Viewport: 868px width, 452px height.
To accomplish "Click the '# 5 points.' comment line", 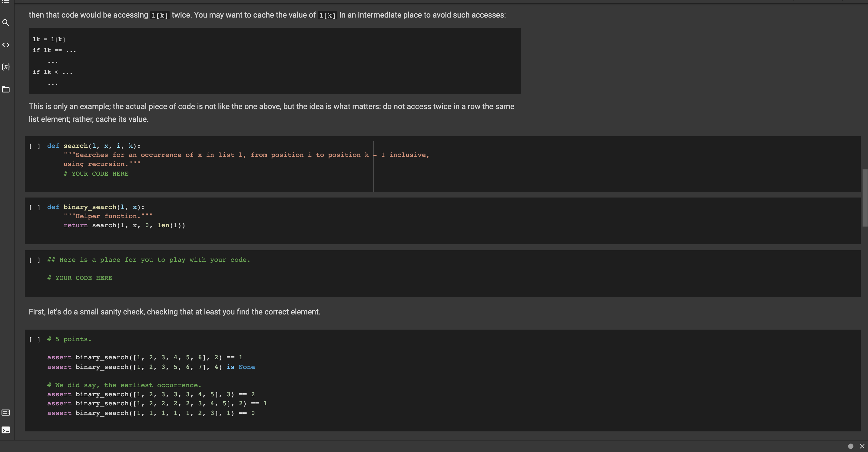I will click(x=69, y=339).
